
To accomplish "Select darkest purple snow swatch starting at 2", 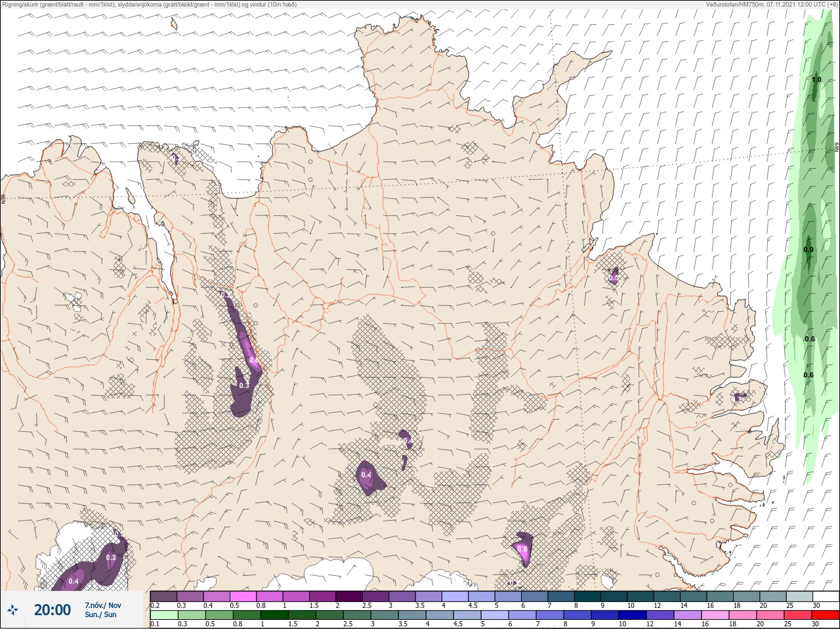I will click(x=350, y=596).
